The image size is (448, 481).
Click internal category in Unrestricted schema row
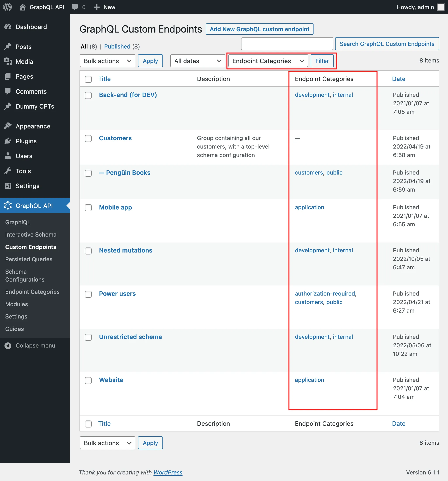(x=343, y=337)
